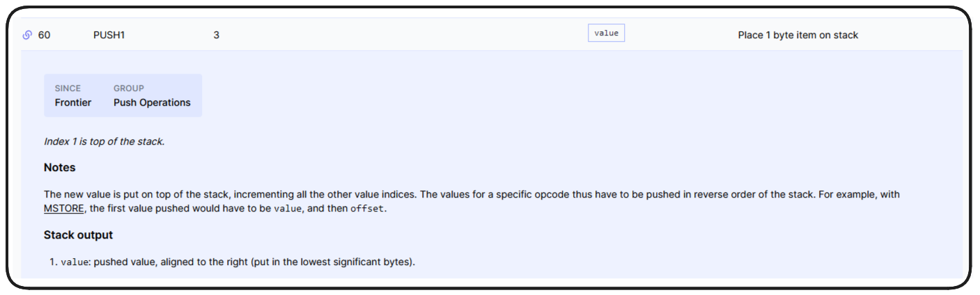980x295 pixels.
Task: Click the permalink chain icon beside opcode 60
Action: [27, 35]
